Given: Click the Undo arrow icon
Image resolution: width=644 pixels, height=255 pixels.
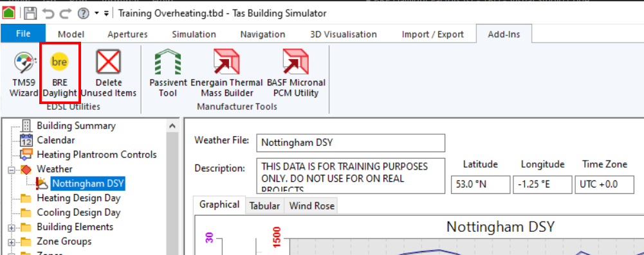Looking at the screenshot, I should tap(48, 13).
